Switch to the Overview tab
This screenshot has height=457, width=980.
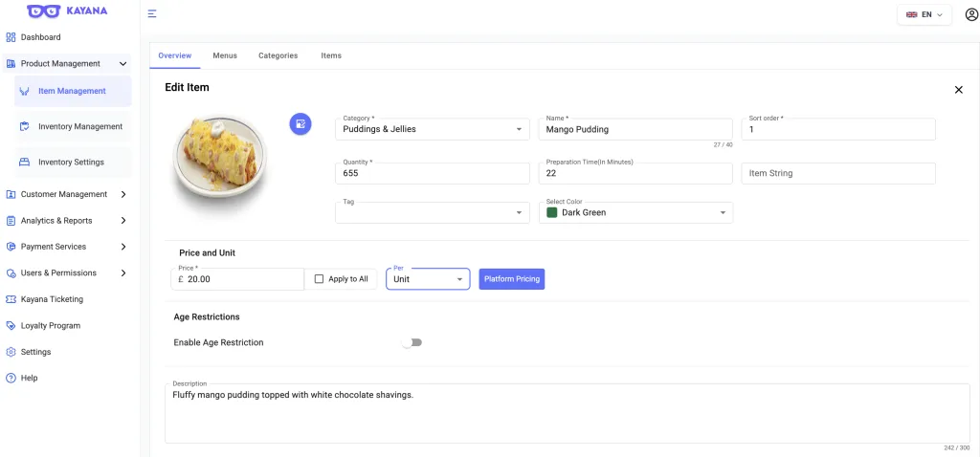175,55
